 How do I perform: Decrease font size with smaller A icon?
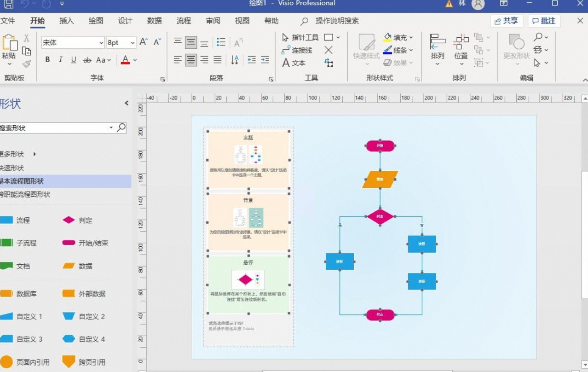[157, 42]
